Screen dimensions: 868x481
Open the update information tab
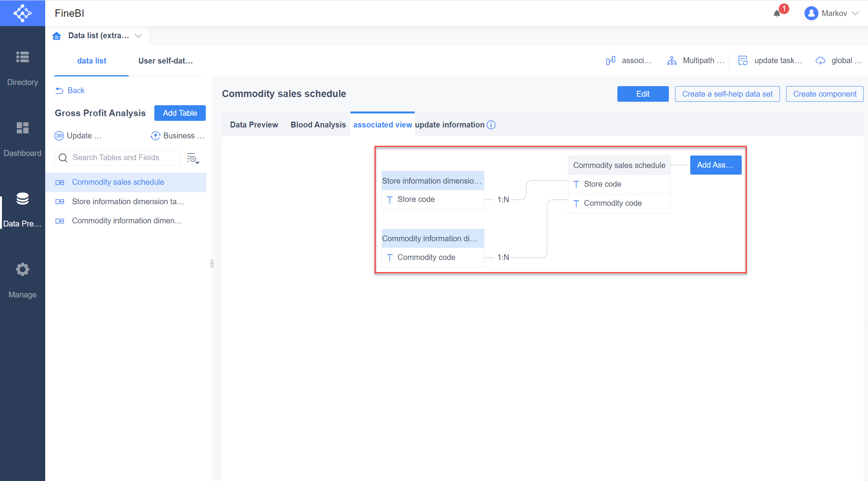(449, 125)
